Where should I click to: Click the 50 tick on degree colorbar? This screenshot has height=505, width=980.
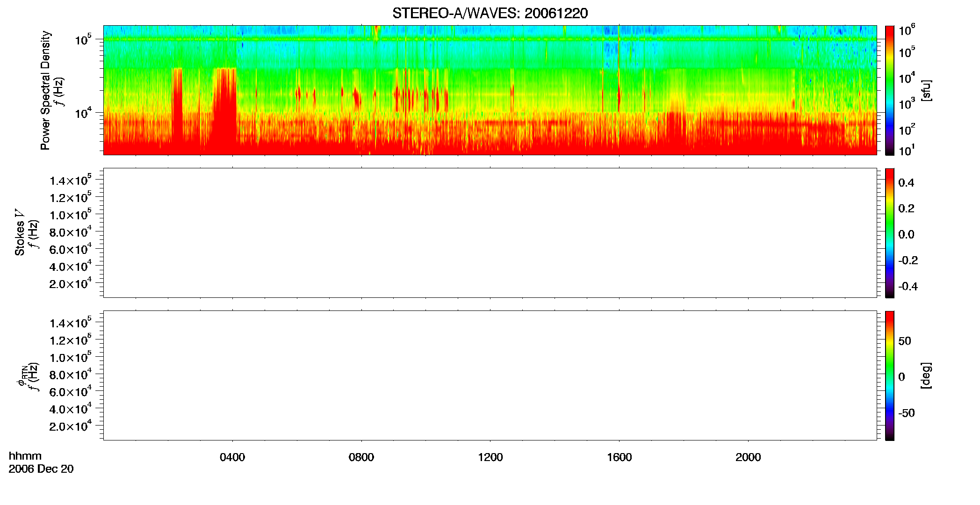tap(905, 341)
